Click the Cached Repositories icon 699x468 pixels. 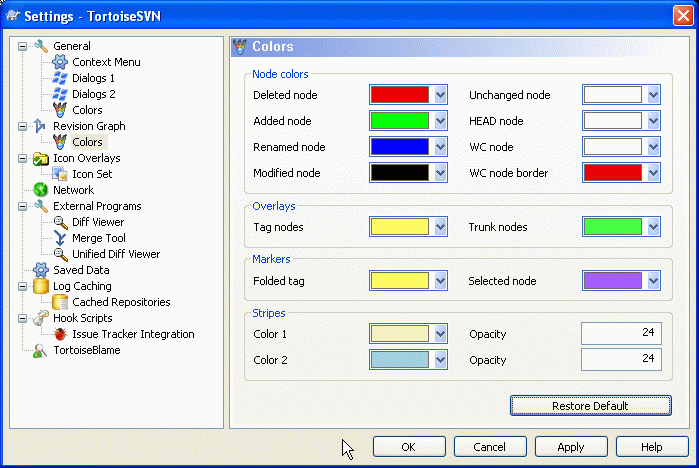[x=60, y=302]
